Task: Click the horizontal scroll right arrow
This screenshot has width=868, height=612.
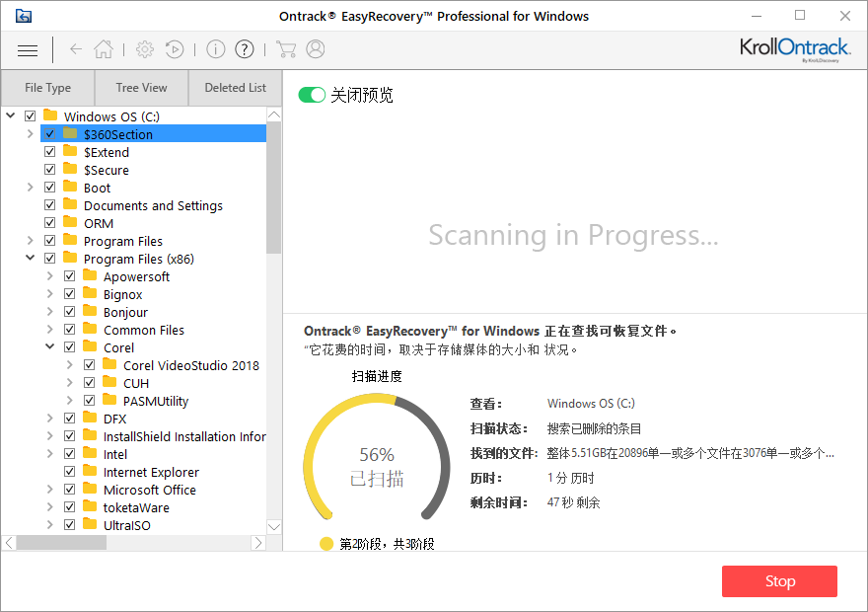Action: (258, 543)
